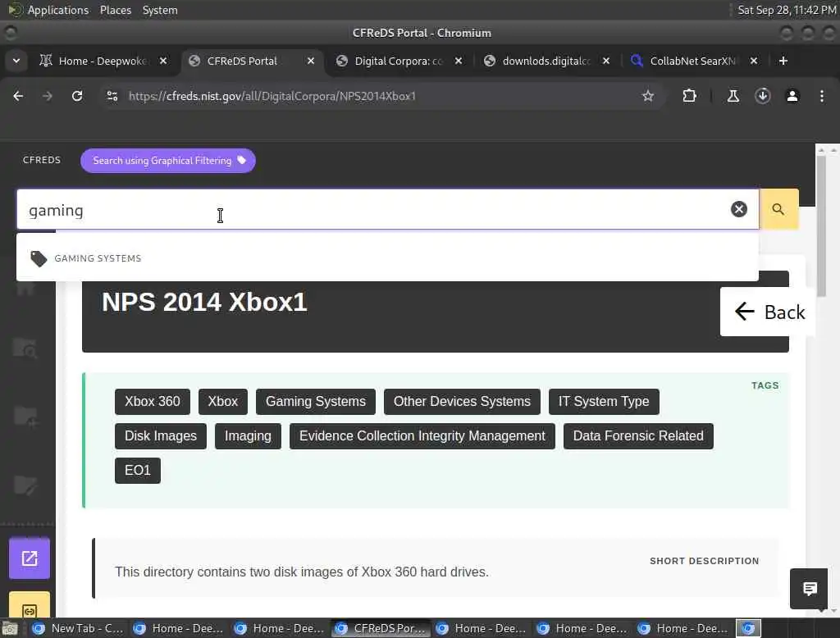Click the Other Devices Systems tag
840x638 pixels.
462,402
